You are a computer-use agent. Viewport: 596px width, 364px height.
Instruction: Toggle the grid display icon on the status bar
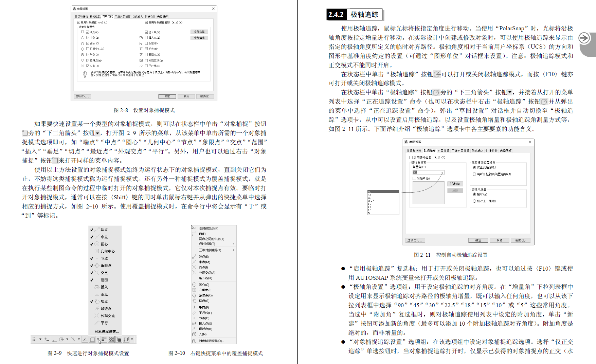click(34, 339)
